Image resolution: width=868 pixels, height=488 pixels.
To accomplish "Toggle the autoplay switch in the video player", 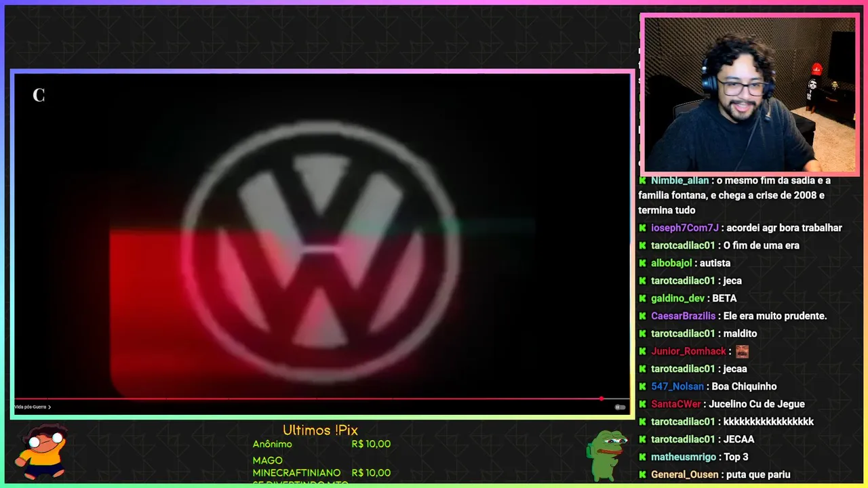I will point(620,407).
